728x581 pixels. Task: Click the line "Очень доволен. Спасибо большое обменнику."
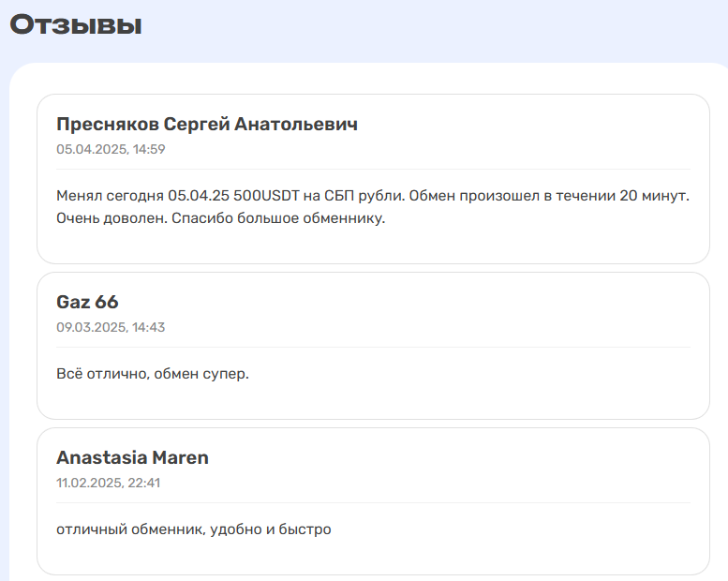221,219
